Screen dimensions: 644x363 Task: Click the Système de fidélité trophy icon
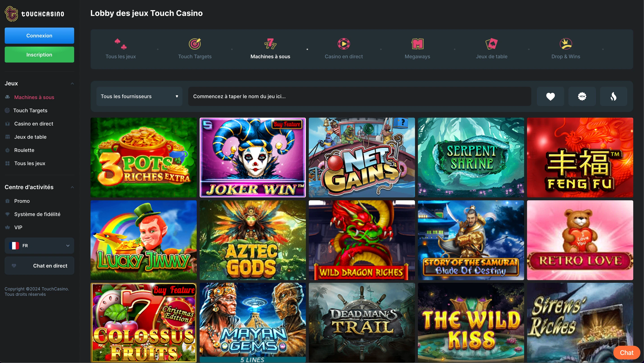7,214
